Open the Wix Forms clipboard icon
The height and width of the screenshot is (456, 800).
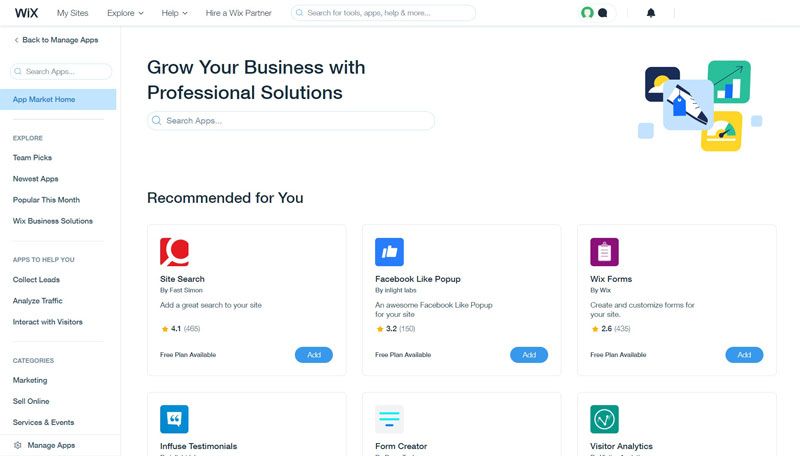pos(605,252)
